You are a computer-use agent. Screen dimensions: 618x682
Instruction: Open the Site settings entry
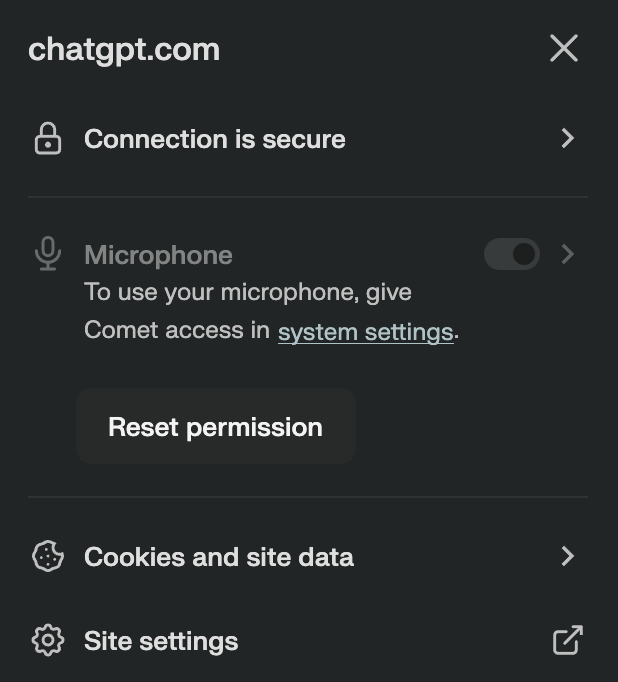161,641
